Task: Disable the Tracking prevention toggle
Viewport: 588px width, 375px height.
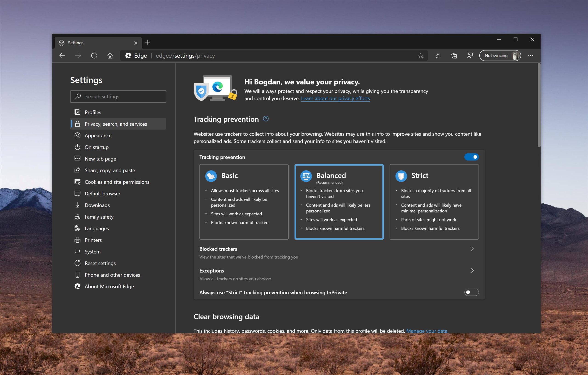Action: click(472, 157)
